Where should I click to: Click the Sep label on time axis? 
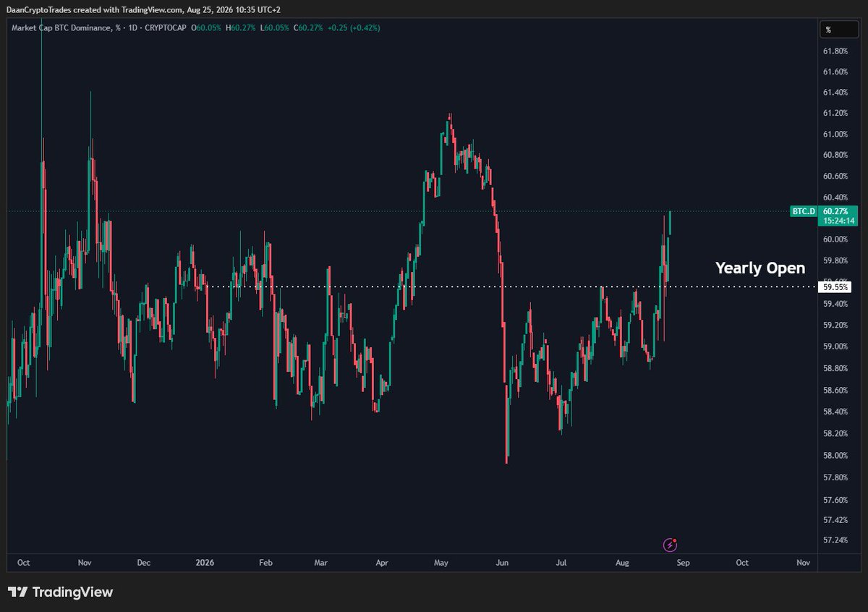click(x=684, y=562)
